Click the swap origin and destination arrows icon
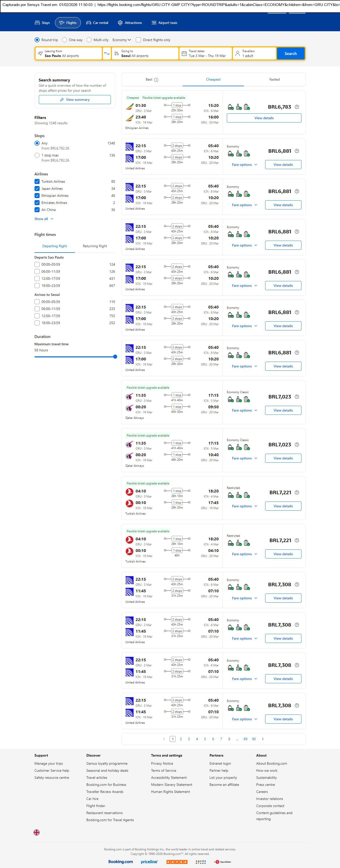Viewport: 340px width, 868px height. click(107, 54)
